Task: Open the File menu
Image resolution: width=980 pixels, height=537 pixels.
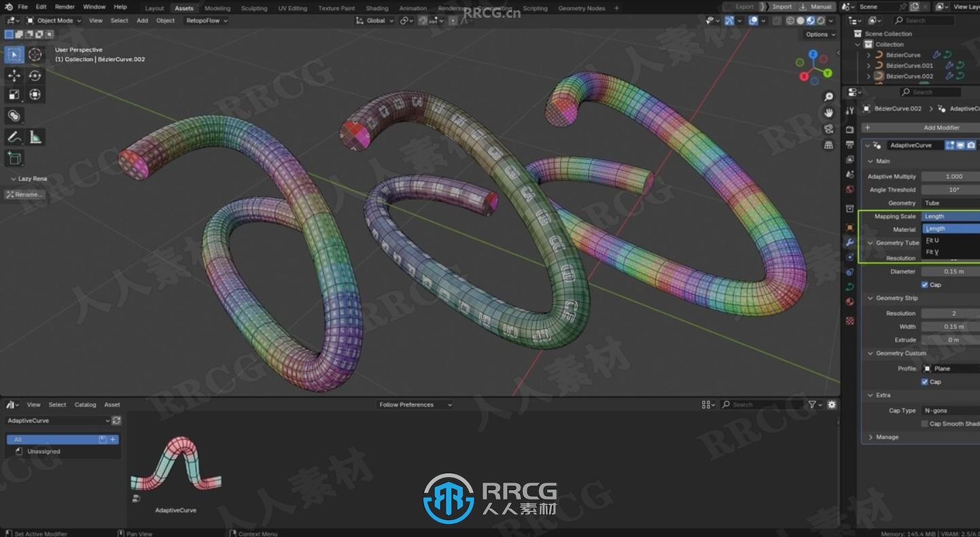Action: pyautogui.click(x=22, y=7)
